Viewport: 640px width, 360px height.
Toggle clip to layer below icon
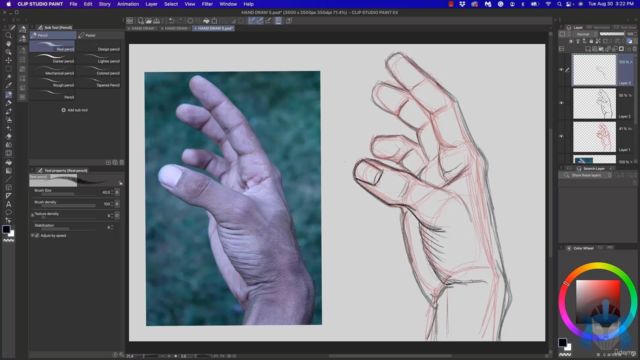pos(571,41)
